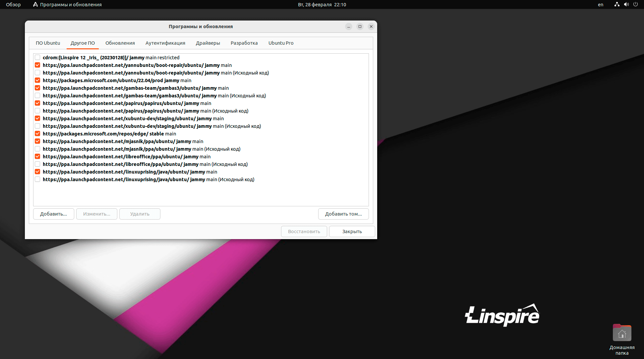Open the Домашняя папка desktop folder icon
The width and height of the screenshot is (644, 359).
click(622, 333)
